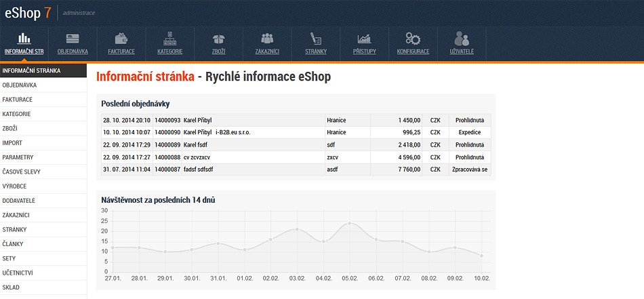Open order number 14000093

(167, 120)
